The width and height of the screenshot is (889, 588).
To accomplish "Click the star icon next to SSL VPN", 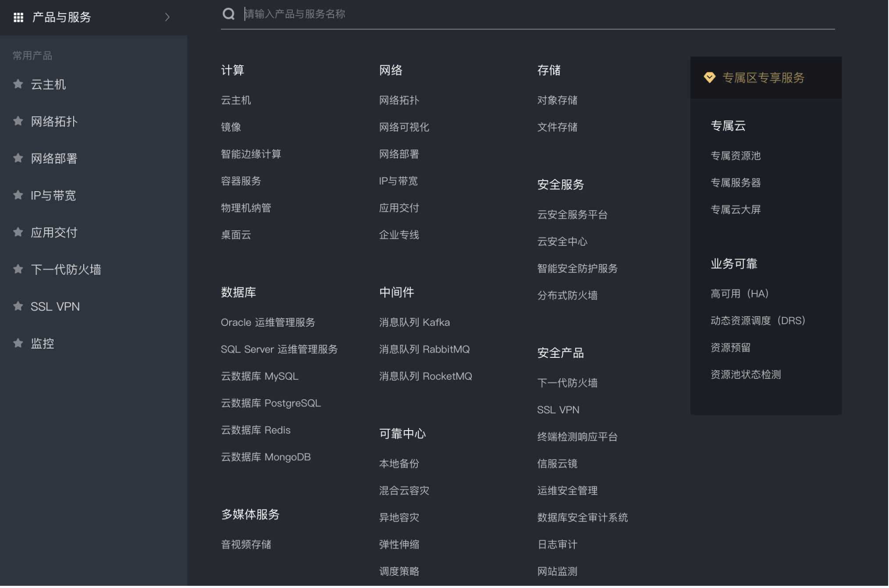I will [x=18, y=306].
